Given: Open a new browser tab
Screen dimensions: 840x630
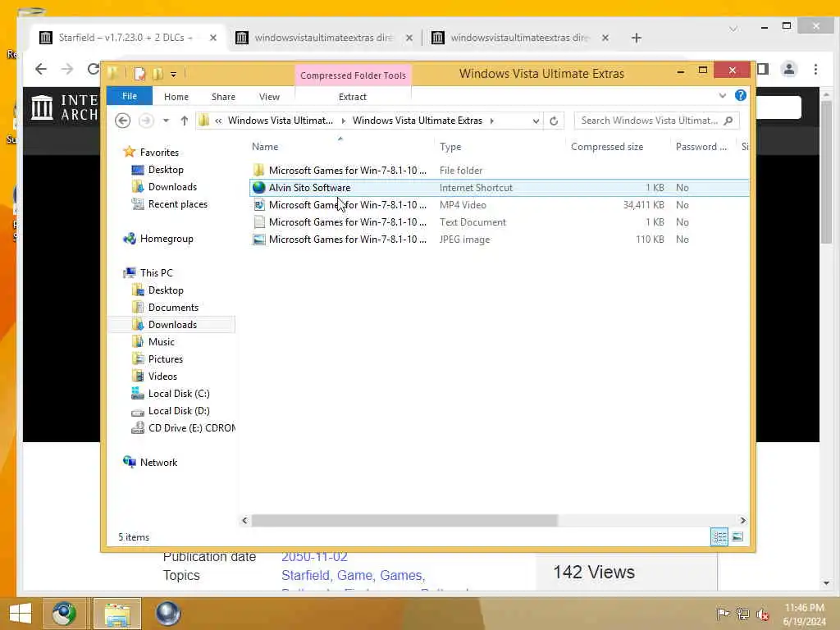Looking at the screenshot, I should (636, 38).
